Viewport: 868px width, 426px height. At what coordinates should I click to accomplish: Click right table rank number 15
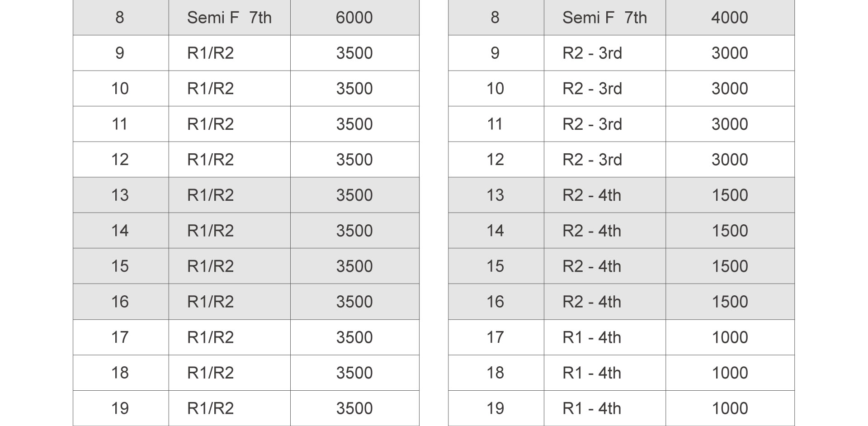tap(495, 266)
